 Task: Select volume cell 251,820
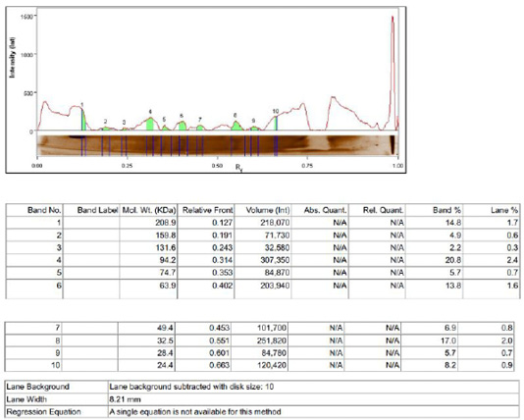point(272,341)
